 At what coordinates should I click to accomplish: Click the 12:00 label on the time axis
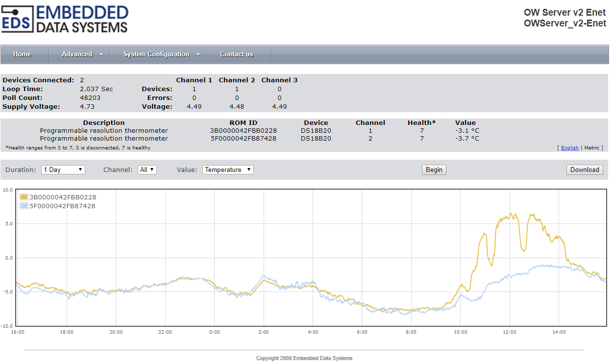(x=510, y=332)
